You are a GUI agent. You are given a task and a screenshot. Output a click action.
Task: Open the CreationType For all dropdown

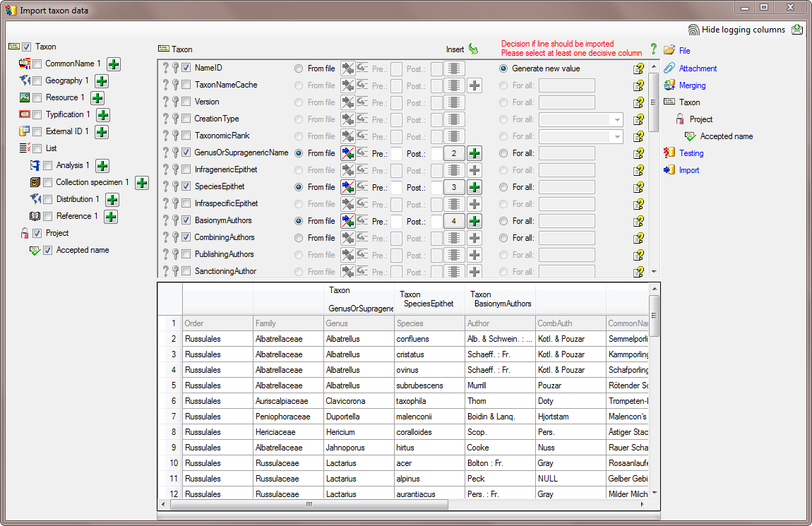[617, 119]
